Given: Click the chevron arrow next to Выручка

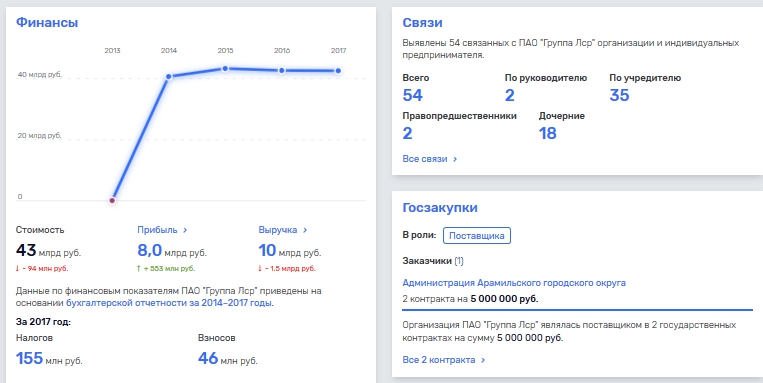Looking at the screenshot, I should pyautogui.click(x=305, y=230).
